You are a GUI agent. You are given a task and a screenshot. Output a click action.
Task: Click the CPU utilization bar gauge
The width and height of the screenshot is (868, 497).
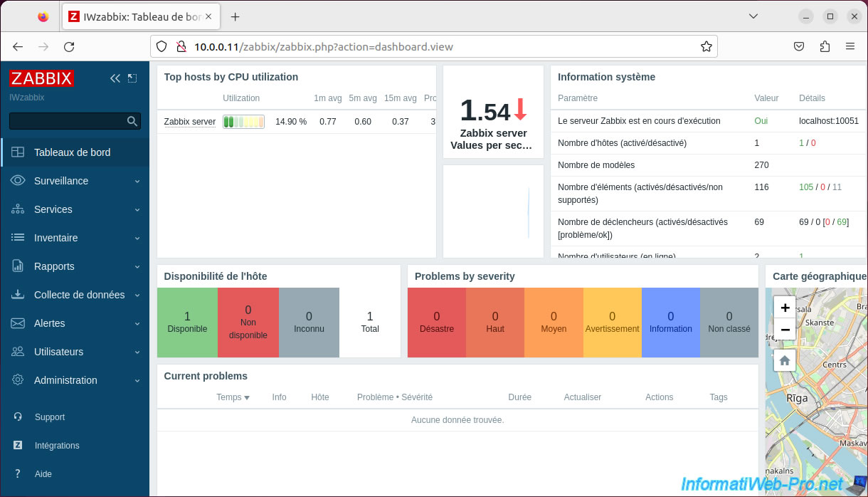pyautogui.click(x=243, y=122)
